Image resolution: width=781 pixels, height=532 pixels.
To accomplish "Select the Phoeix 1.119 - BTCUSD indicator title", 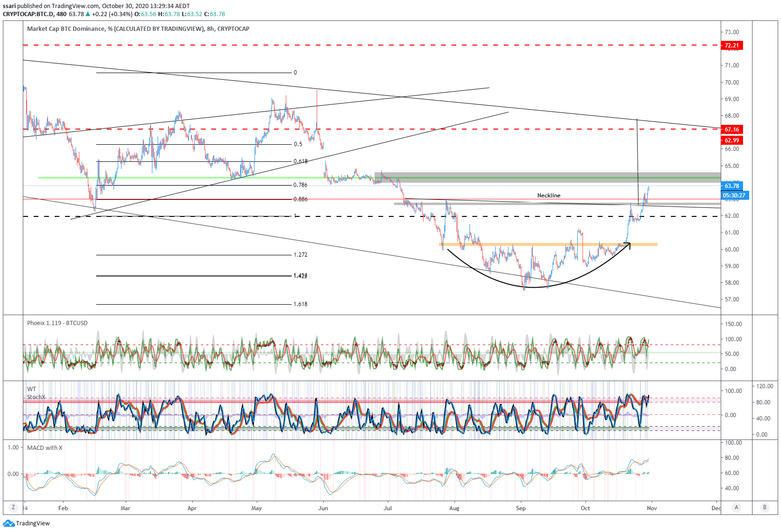I will pyautogui.click(x=57, y=323).
